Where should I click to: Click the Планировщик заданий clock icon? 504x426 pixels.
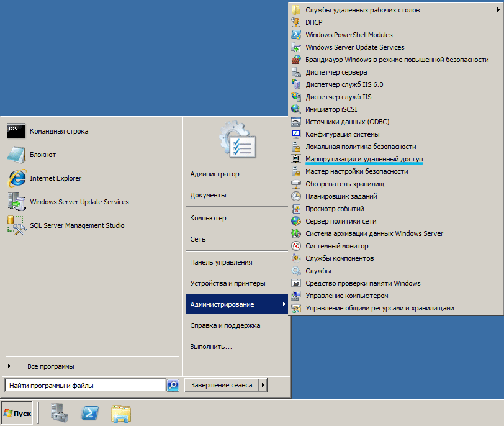pos(296,196)
